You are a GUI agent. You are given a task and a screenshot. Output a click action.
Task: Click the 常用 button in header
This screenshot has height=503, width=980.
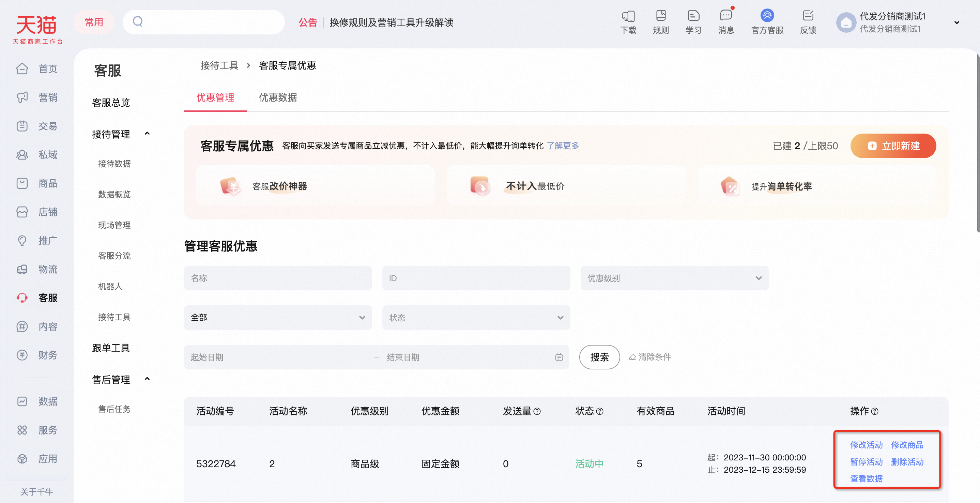94,22
